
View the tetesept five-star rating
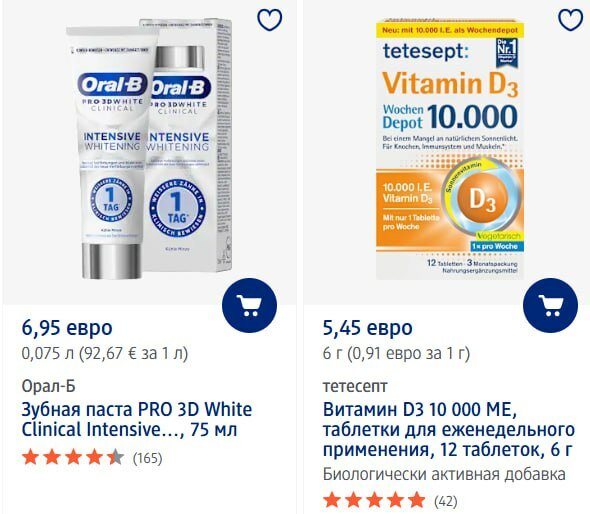click(x=374, y=500)
